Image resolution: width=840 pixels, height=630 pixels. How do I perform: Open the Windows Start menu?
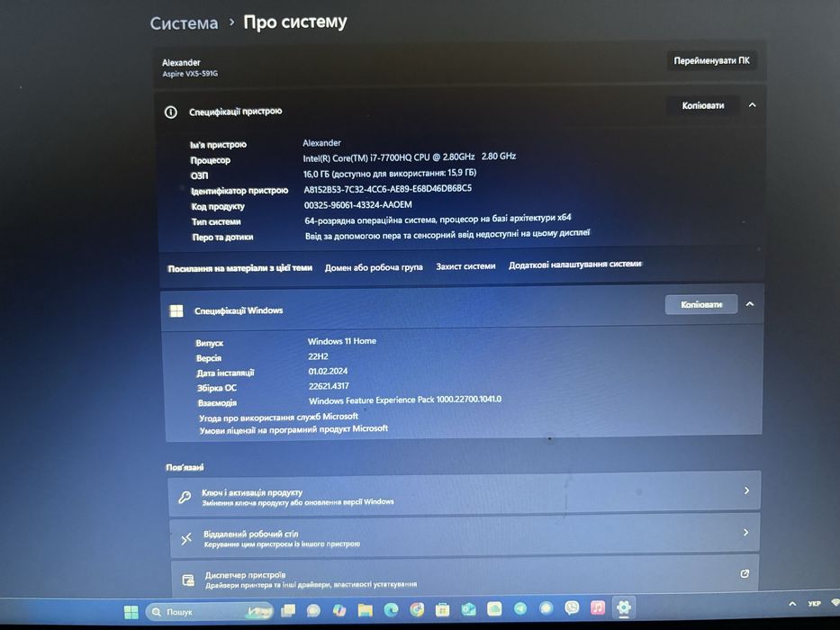[x=131, y=612]
